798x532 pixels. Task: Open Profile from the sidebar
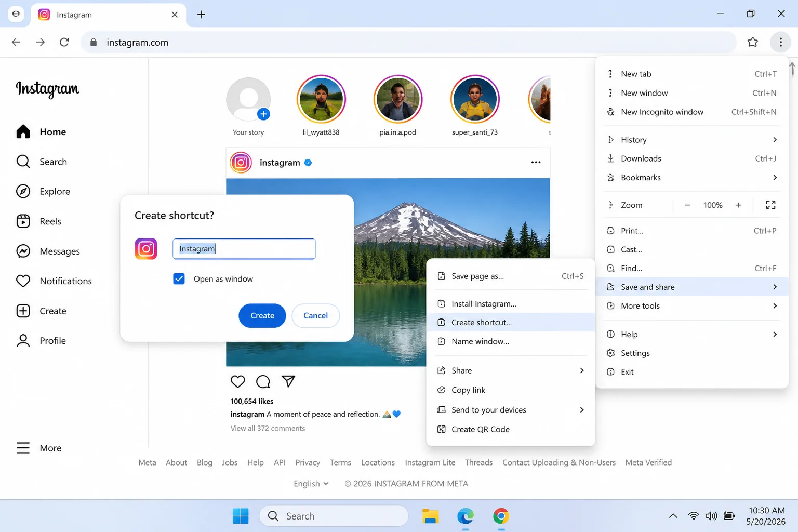(x=41, y=341)
